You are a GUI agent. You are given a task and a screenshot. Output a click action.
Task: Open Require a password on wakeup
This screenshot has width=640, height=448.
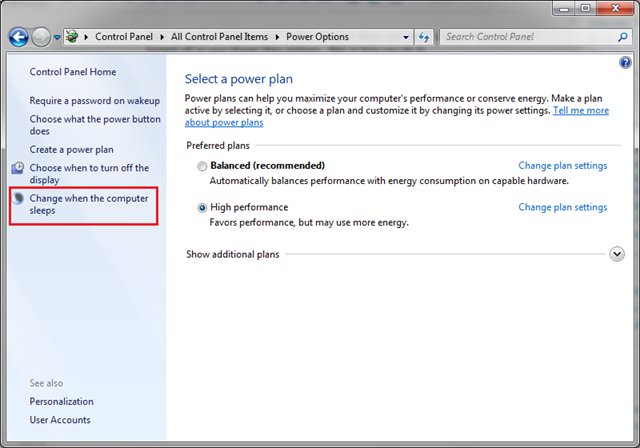click(x=95, y=101)
